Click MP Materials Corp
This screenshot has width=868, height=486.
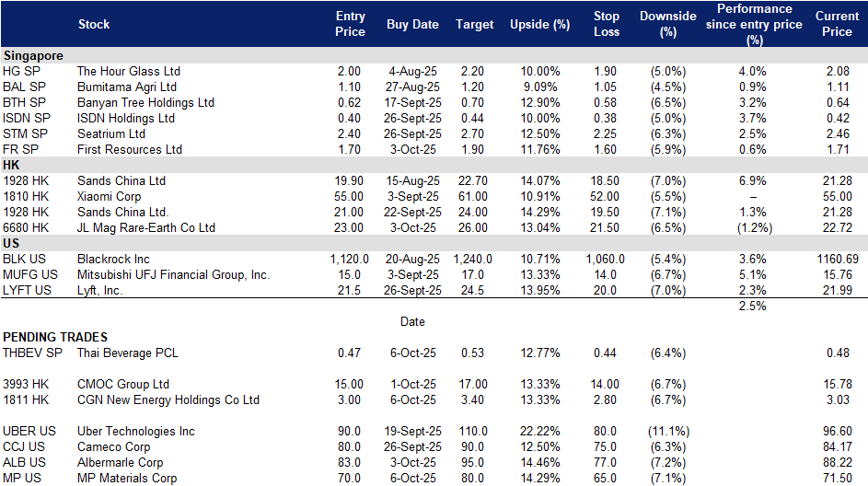[127, 479]
